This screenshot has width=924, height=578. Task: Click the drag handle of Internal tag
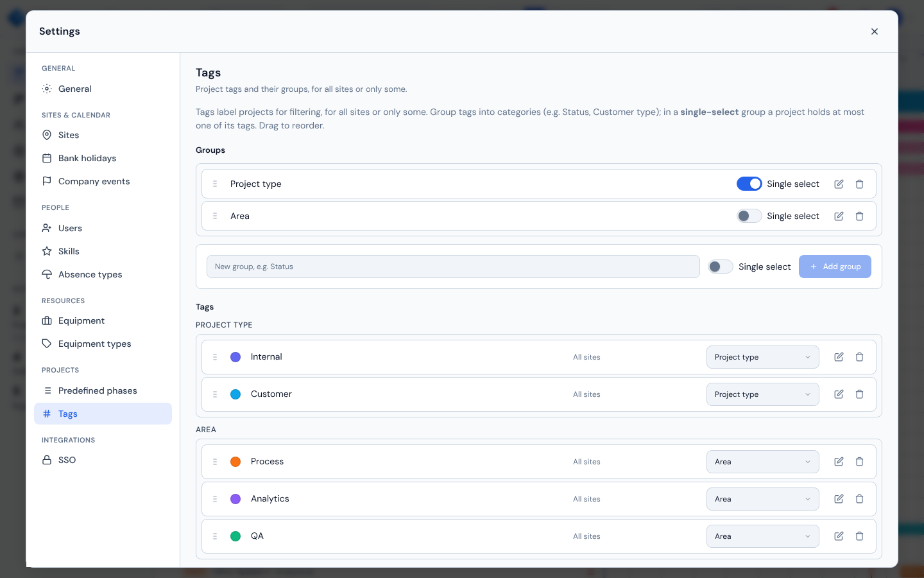coord(215,357)
